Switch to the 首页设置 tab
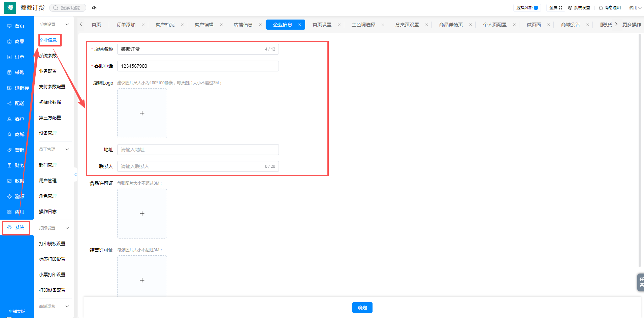 click(x=322, y=25)
